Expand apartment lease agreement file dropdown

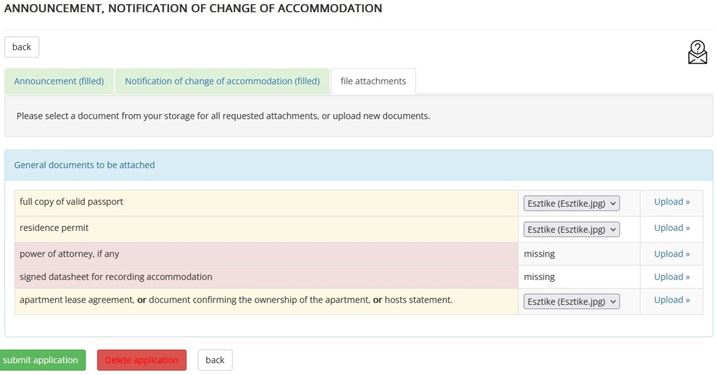[x=572, y=301]
